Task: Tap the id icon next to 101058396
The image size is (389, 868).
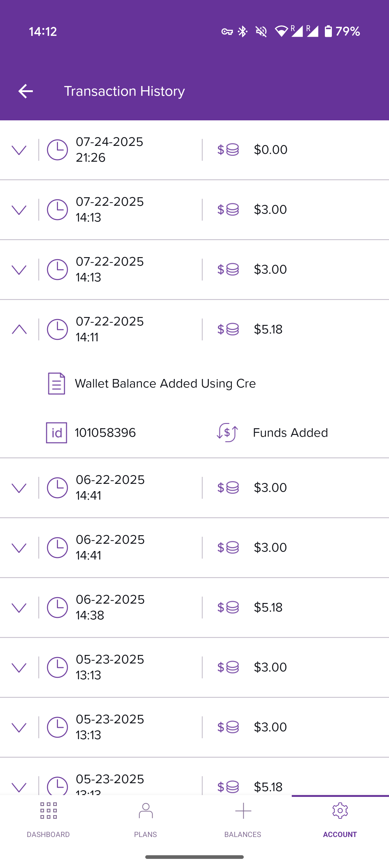Action: point(56,433)
